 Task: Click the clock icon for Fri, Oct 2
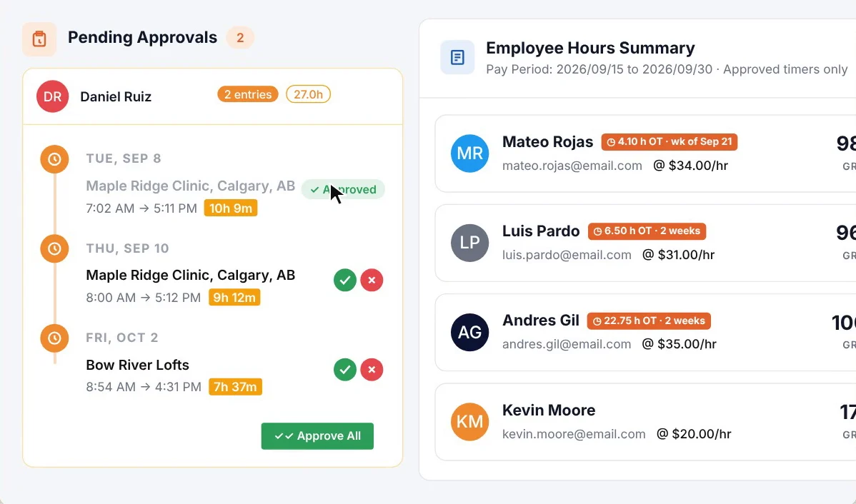point(54,338)
